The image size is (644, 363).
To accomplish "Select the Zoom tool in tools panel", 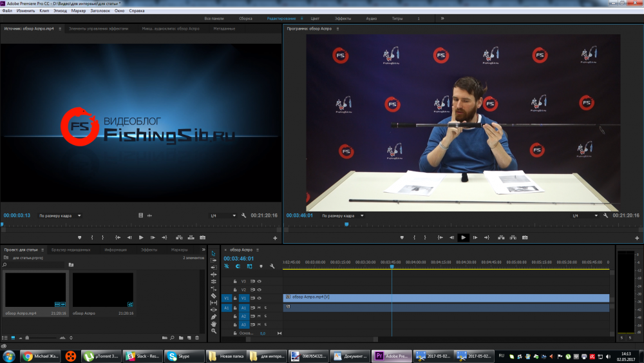I will [x=214, y=331].
